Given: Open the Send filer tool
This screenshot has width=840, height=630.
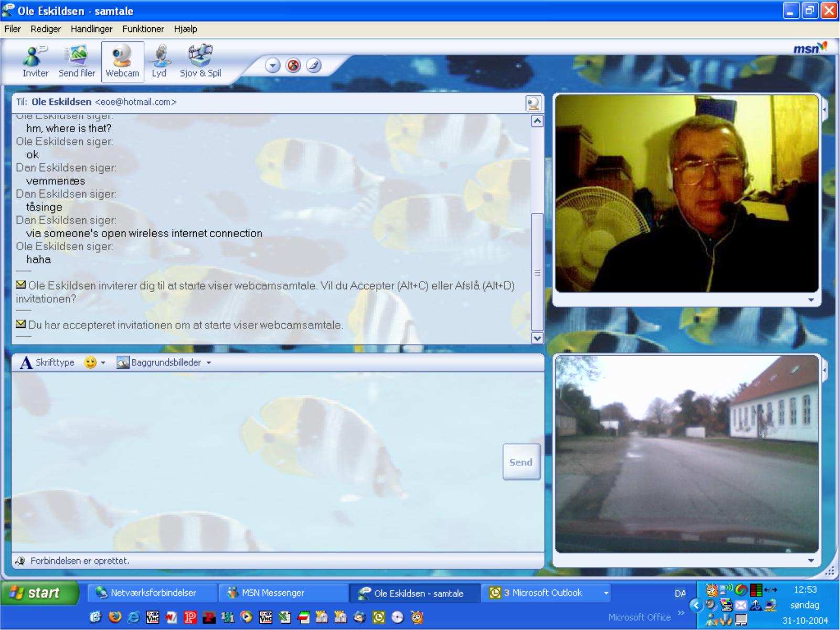Looking at the screenshot, I should point(77,61).
